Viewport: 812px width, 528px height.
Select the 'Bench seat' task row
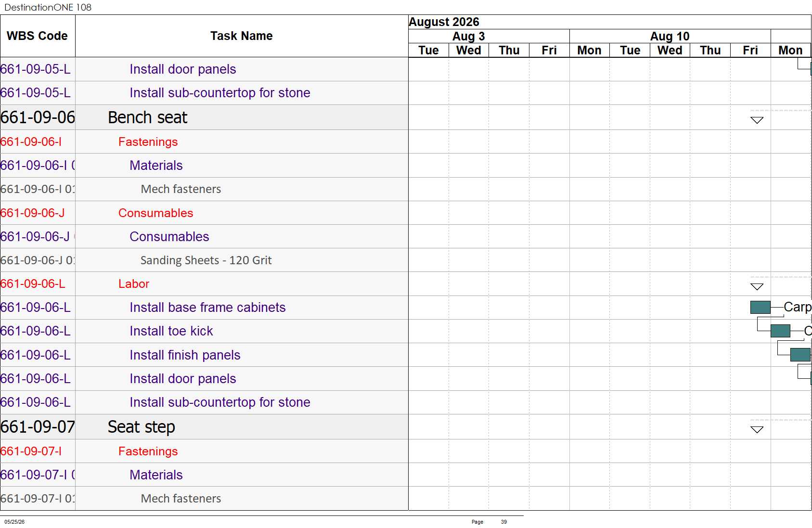(204, 117)
